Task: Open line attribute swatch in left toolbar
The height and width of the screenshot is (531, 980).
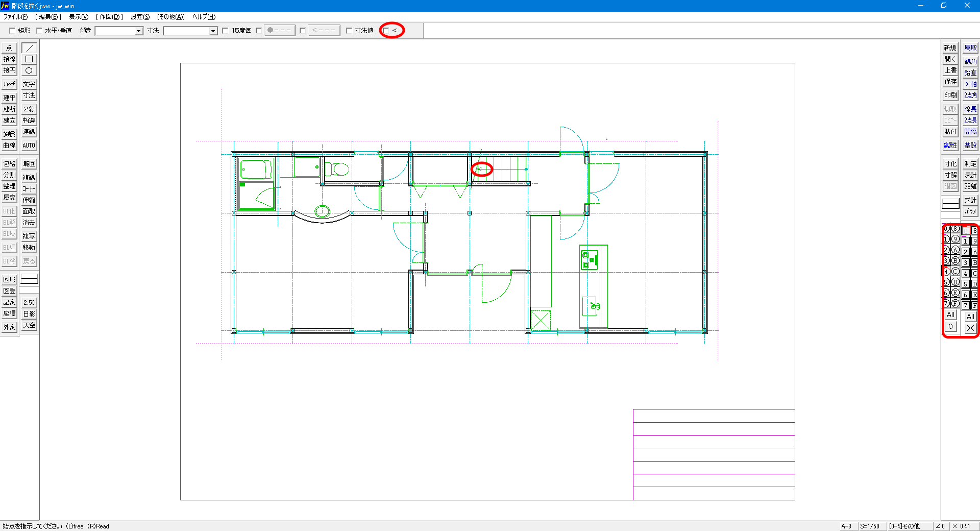Action: (x=29, y=279)
